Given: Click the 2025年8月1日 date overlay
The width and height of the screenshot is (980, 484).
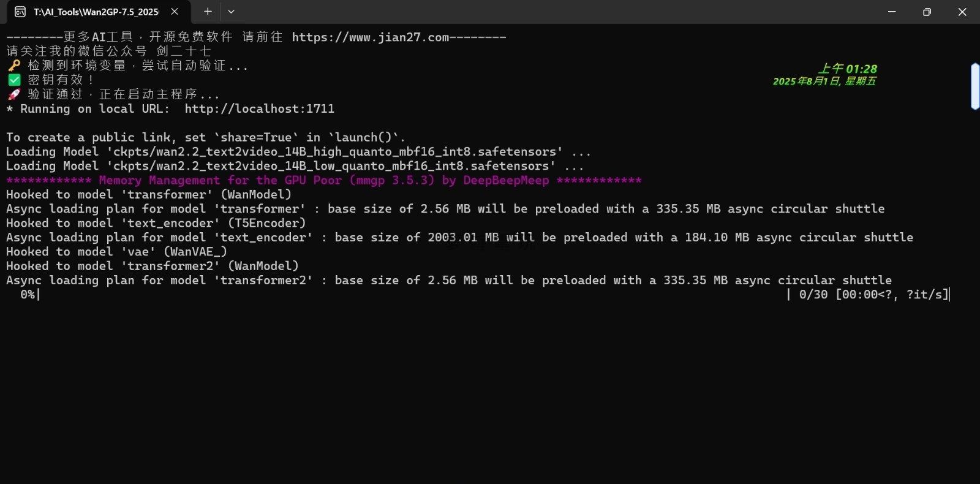Looking at the screenshot, I should 824,81.
